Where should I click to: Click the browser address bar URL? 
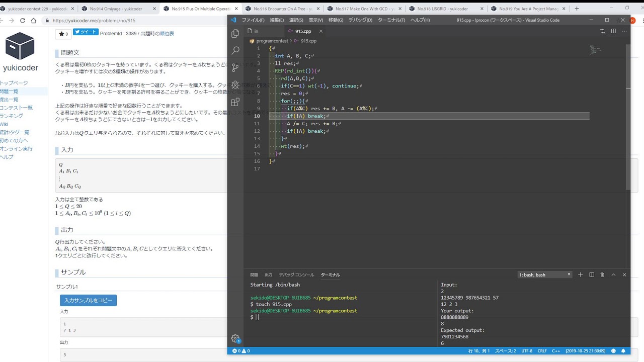coord(94,21)
